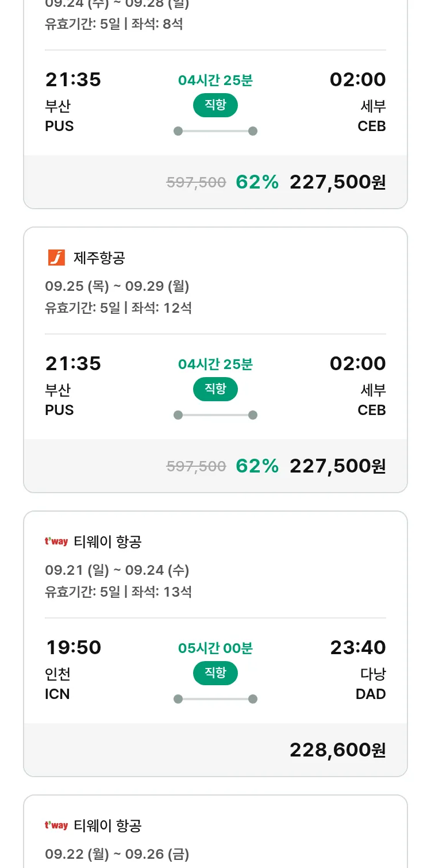Click the 직항 badge on the Incheon–Da Nang flight
Image resolution: width=431 pixels, height=868 pixels.
coord(215,673)
